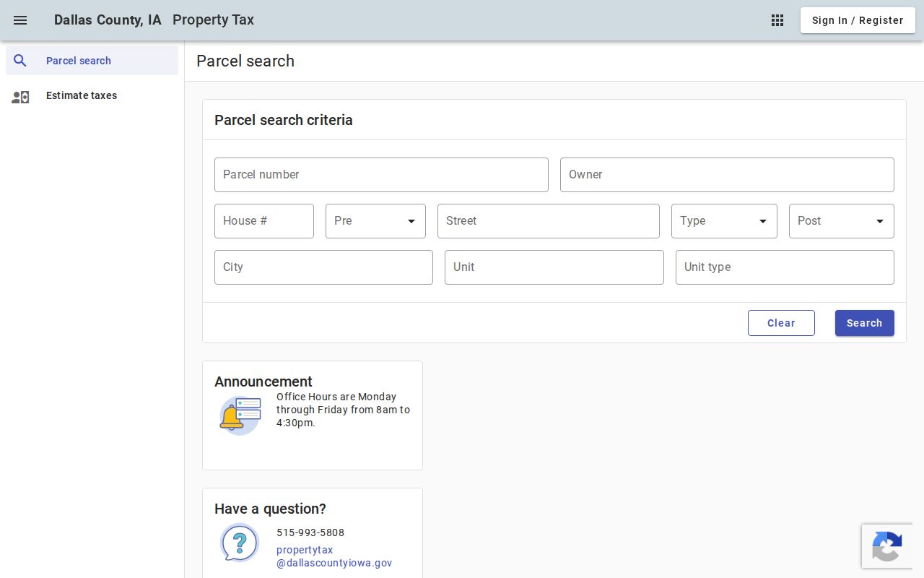The image size is (924, 578).
Task: Click the Street name field
Action: coord(549,221)
